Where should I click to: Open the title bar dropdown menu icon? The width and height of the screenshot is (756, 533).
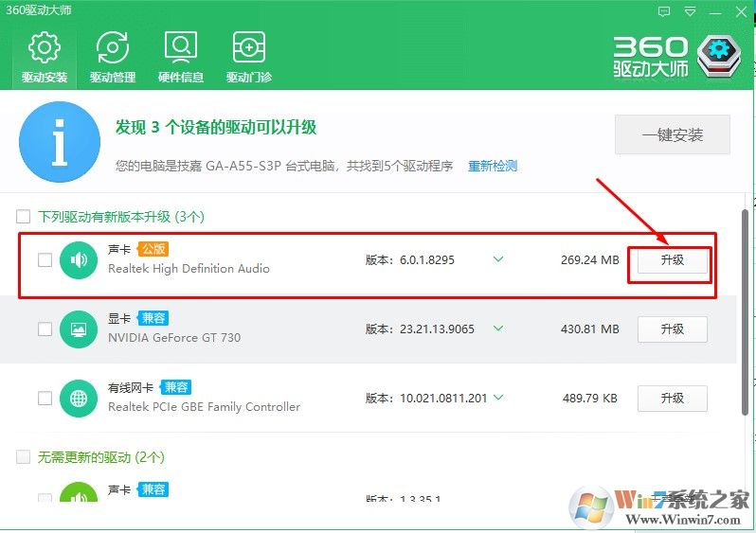pos(690,11)
